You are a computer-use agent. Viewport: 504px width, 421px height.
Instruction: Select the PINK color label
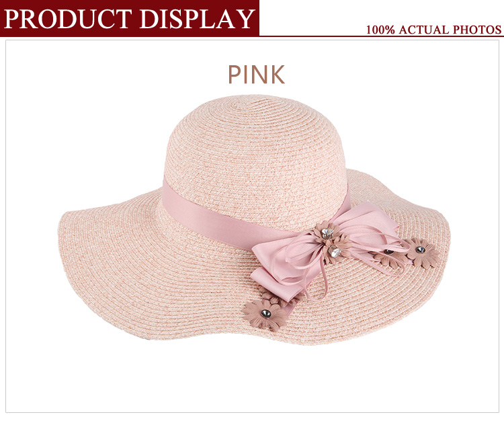(x=257, y=74)
